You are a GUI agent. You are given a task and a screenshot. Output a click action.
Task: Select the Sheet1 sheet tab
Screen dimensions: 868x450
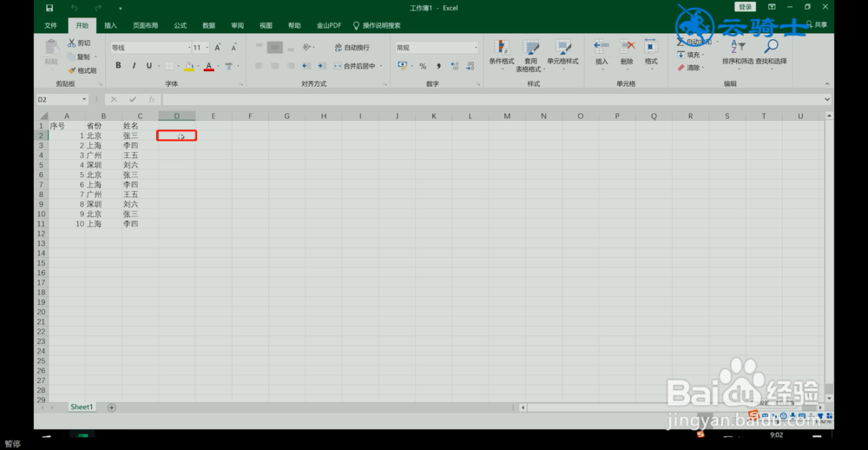coord(82,407)
